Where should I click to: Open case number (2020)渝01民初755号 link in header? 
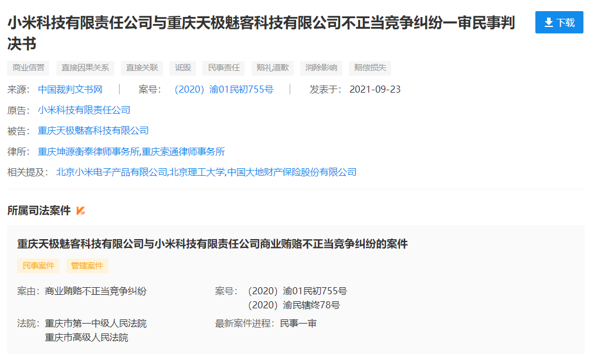[224, 90]
